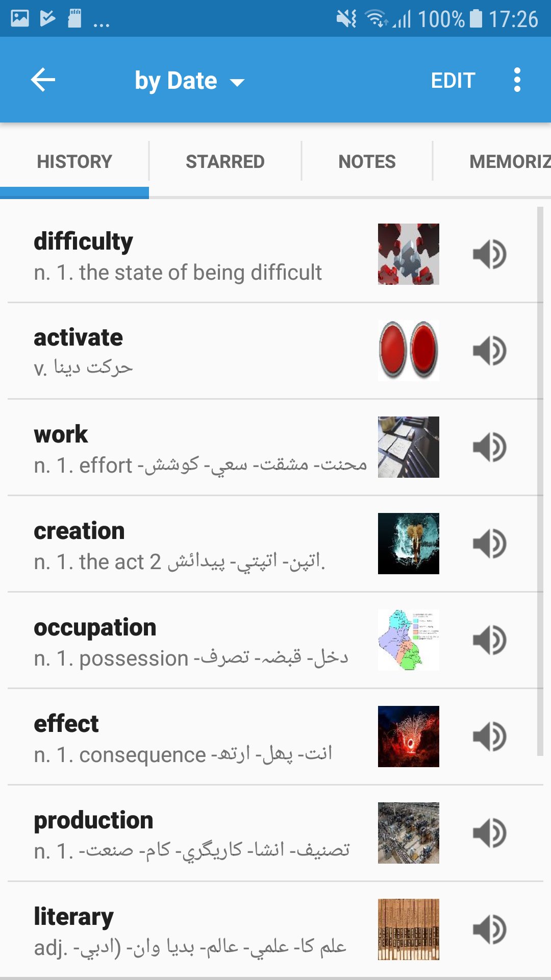Play pronunciation audio for effect
The image size is (551, 980).
tap(489, 737)
